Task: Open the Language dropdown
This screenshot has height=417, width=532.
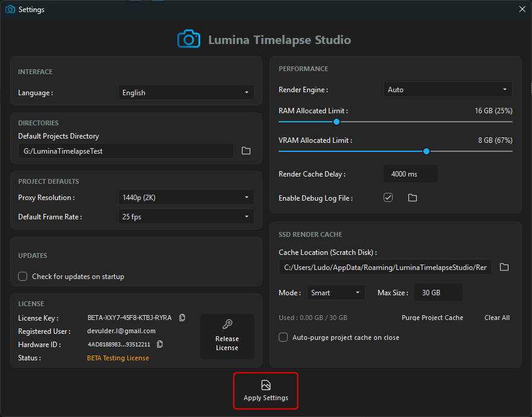Action: pyautogui.click(x=186, y=93)
